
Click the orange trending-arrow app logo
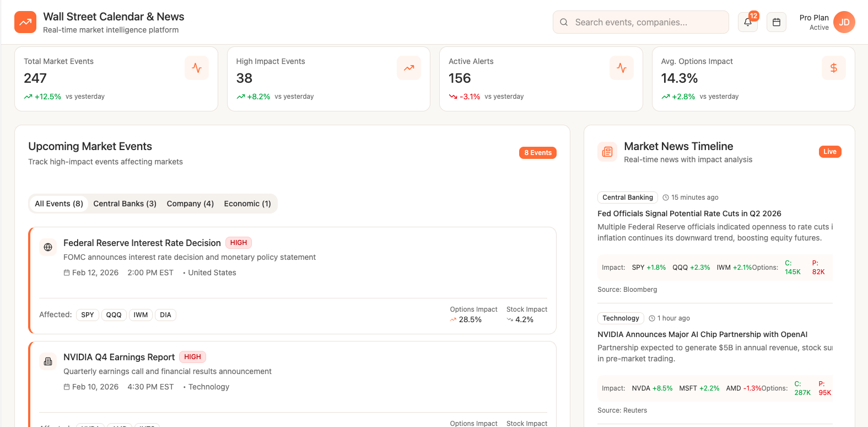point(25,22)
